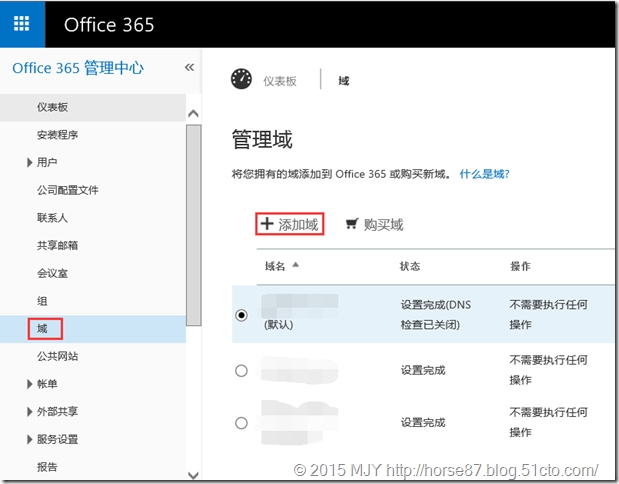This screenshot has height=484, width=619.
Task: Click the 状态 column header
Action: (x=410, y=266)
